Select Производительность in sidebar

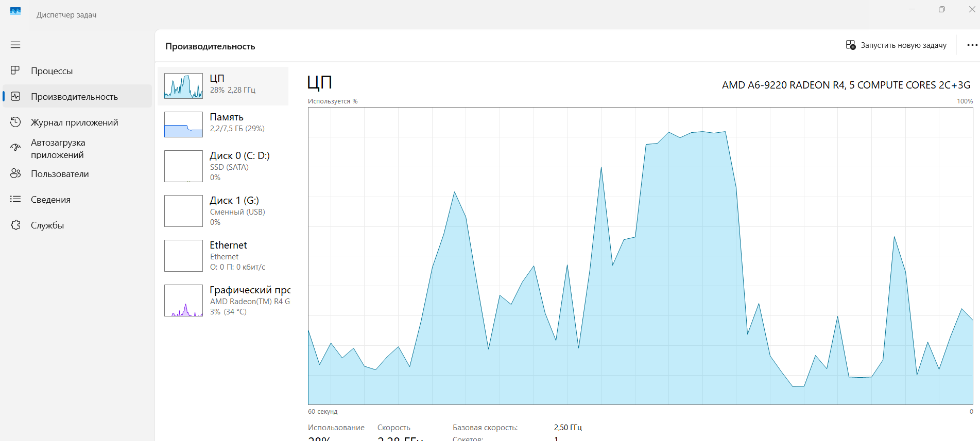pos(77,96)
